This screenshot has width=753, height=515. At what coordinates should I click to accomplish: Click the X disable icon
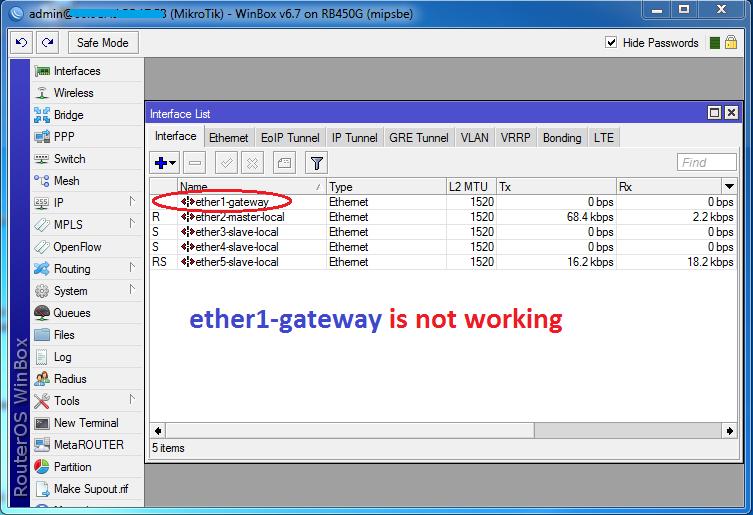tap(252, 163)
